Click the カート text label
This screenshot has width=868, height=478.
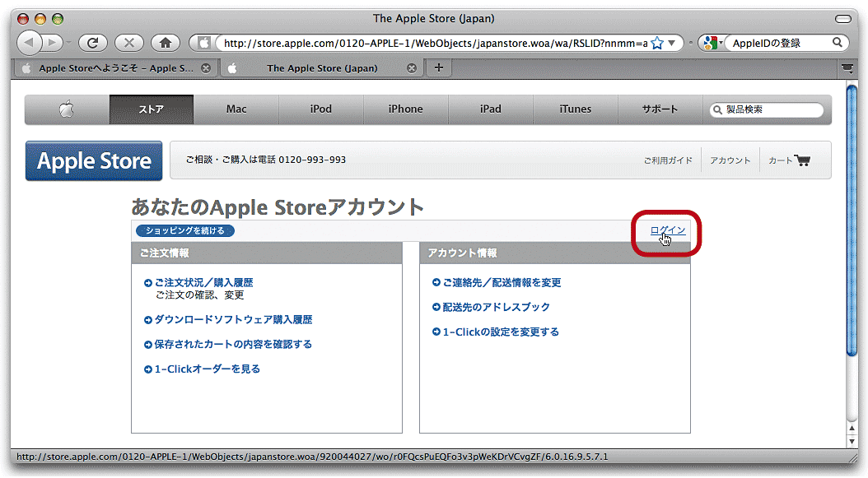[x=781, y=160]
